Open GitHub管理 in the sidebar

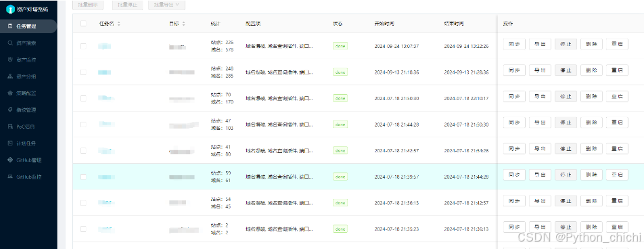coord(28,160)
